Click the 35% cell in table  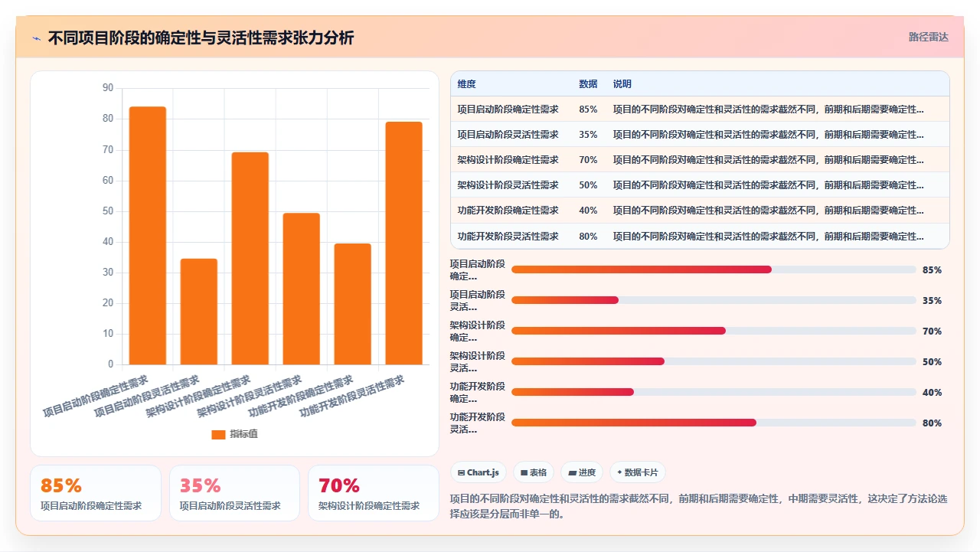588,135
